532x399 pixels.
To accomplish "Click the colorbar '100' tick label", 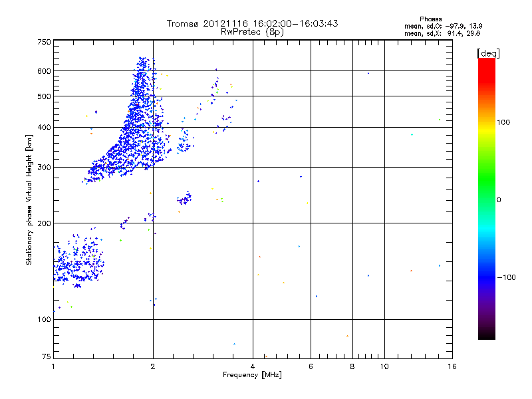I will (503, 122).
